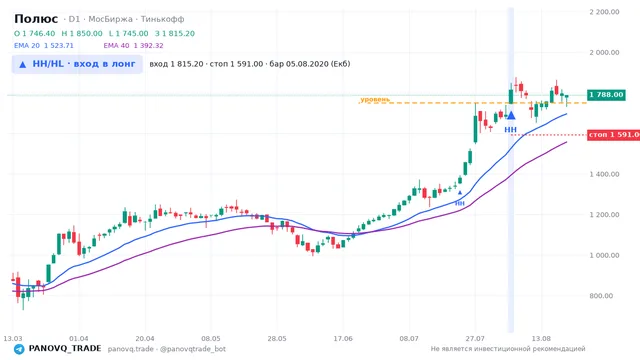Screen dimensions: 640x360
Task: Click the '13.08' date axis label
Action: point(541,338)
